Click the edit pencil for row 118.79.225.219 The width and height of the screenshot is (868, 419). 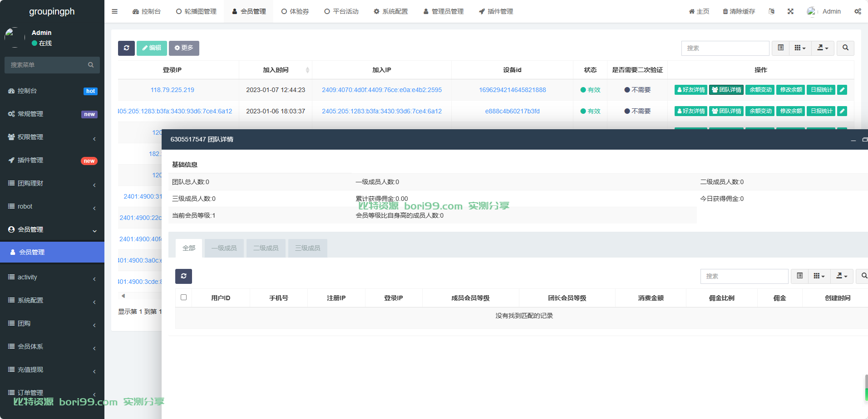842,90
